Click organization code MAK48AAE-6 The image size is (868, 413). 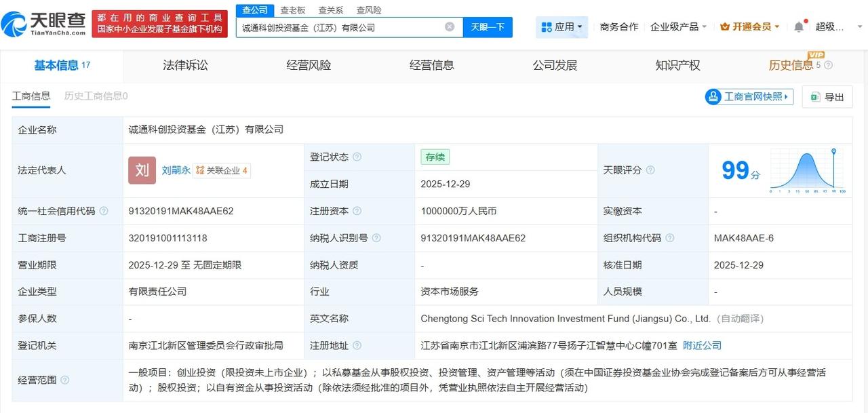744,238
